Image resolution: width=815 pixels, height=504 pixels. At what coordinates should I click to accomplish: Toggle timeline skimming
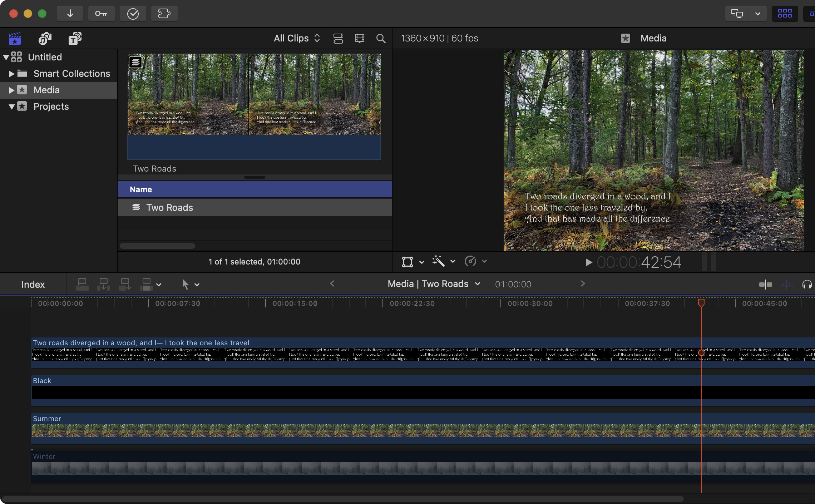[x=765, y=285]
